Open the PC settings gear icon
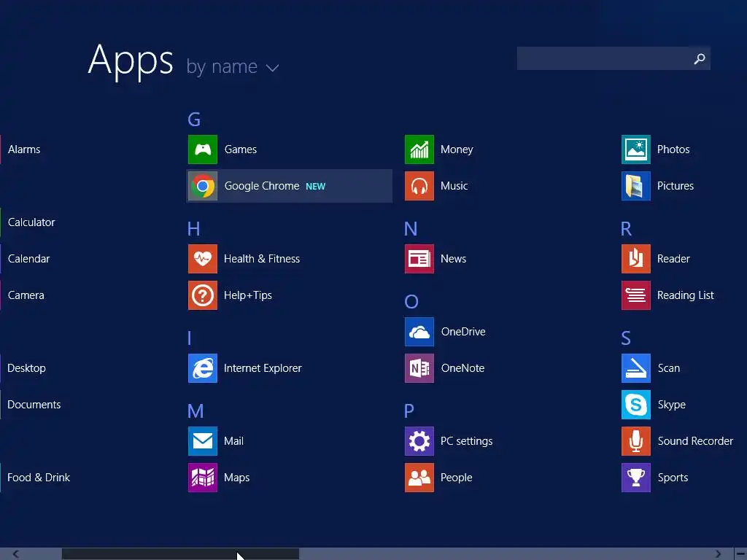Image resolution: width=747 pixels, height=560 pixels. (419, 441)
